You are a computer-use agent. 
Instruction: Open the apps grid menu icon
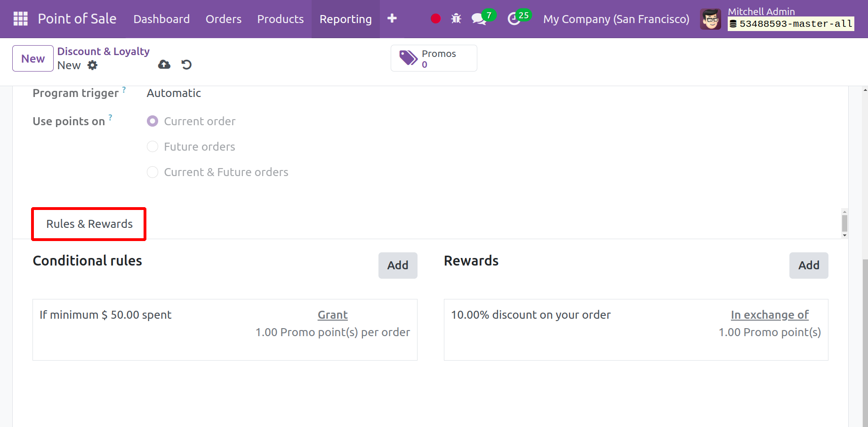tap(20, 19)
